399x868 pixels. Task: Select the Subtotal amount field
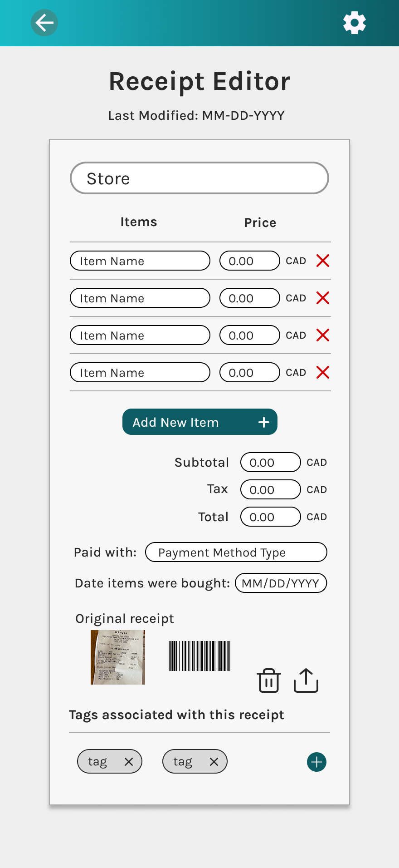[271, 462]
